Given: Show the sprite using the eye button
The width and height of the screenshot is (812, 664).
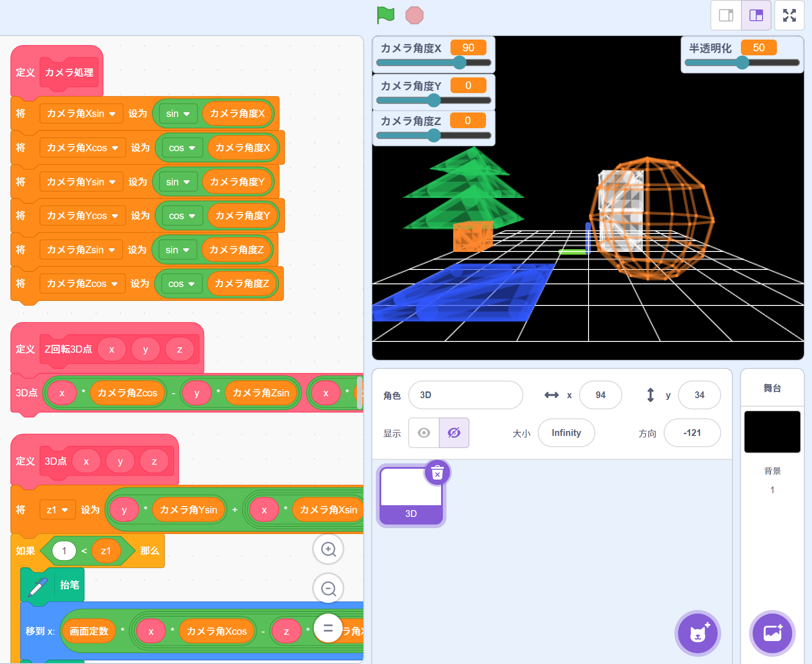Looking at the screenshot, I should 424,433.
